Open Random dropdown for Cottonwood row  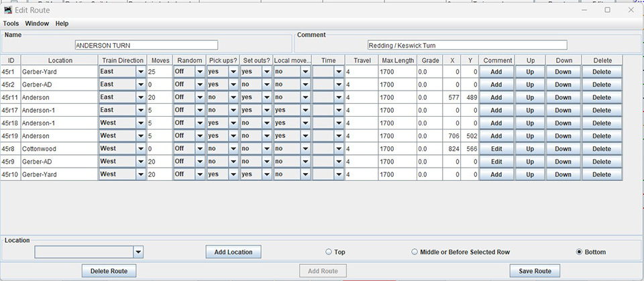[x=199, y=149]
